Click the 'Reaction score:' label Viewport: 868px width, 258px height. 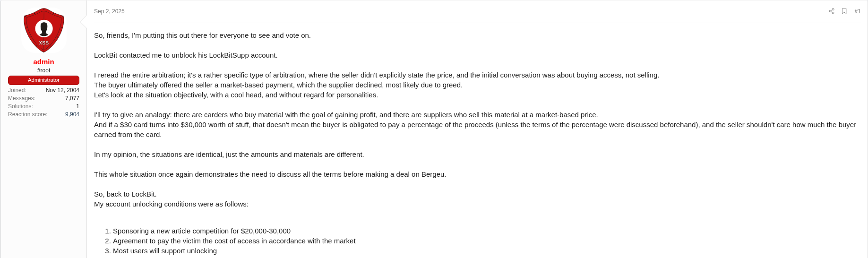tap(27, 114)
